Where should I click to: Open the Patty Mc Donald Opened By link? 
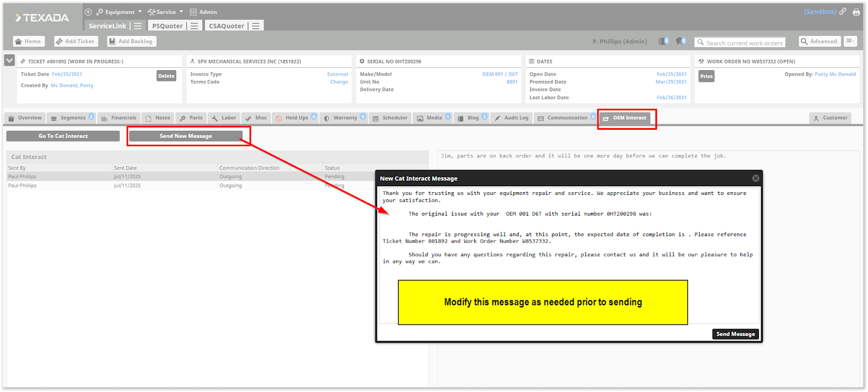[835, 74]
